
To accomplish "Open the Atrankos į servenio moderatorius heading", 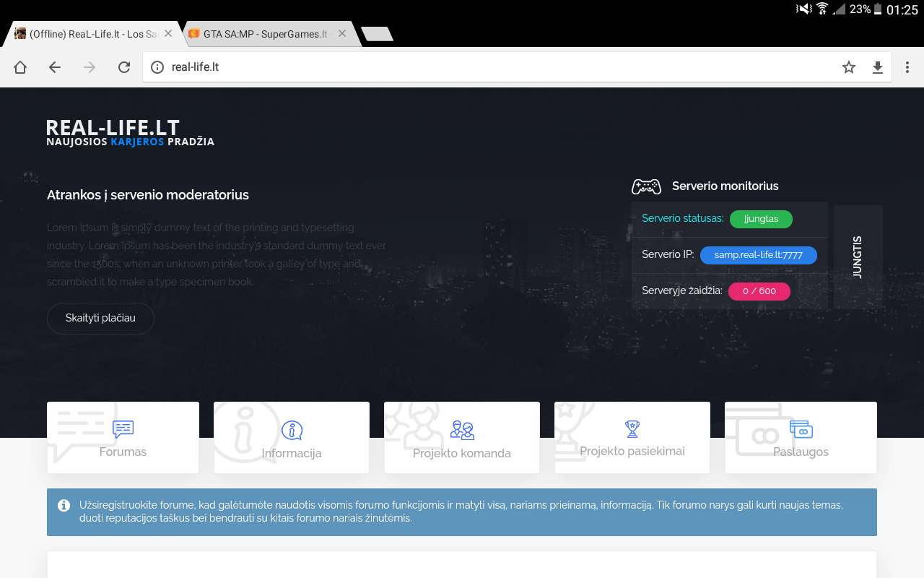I will (148, 195).
